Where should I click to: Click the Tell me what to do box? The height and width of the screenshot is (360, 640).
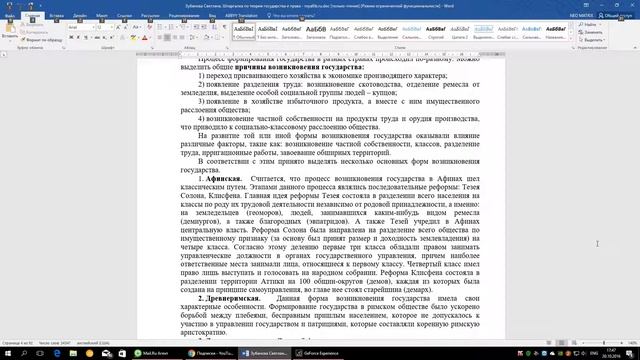[x=291, y=16]
